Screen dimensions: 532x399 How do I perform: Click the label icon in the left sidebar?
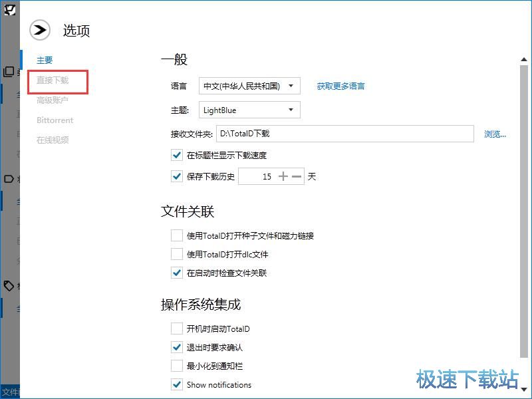pos(9,179)
